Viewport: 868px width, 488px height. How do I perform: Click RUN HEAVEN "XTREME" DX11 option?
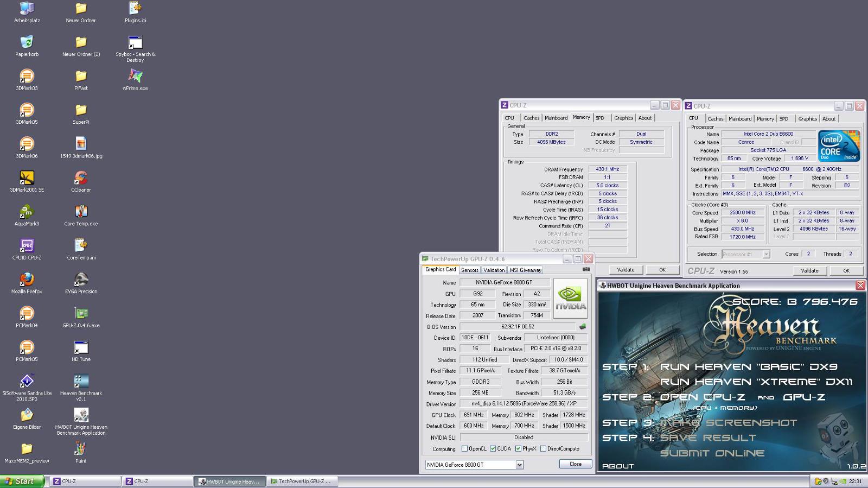tap(756, 382)
